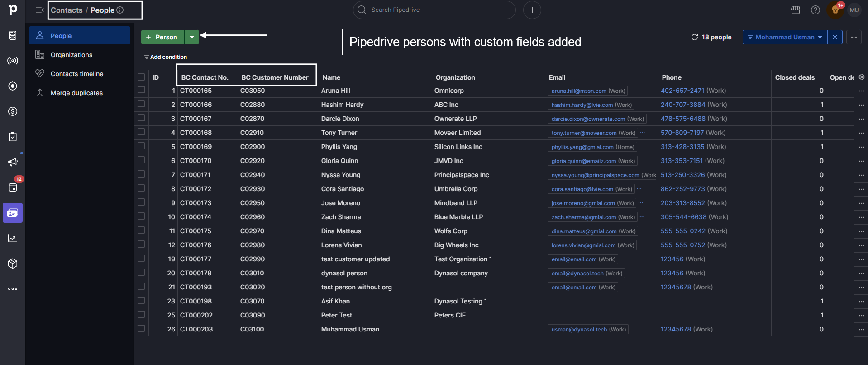Select the Darcie Dixon row checkbox
This screenshot has width=868, height=365.
[141, 119]
